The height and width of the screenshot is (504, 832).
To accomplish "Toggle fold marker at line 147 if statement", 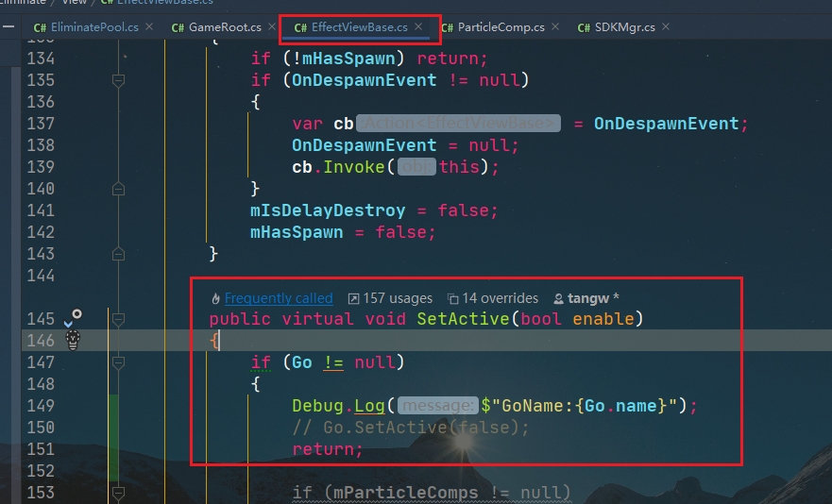I will (x=118, y=362).
